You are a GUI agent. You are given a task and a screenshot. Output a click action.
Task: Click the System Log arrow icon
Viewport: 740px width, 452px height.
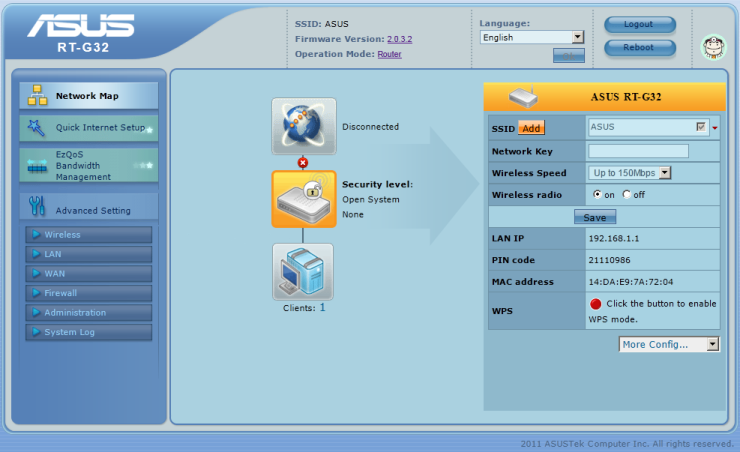pyautogui.click(x=36, y=332)
